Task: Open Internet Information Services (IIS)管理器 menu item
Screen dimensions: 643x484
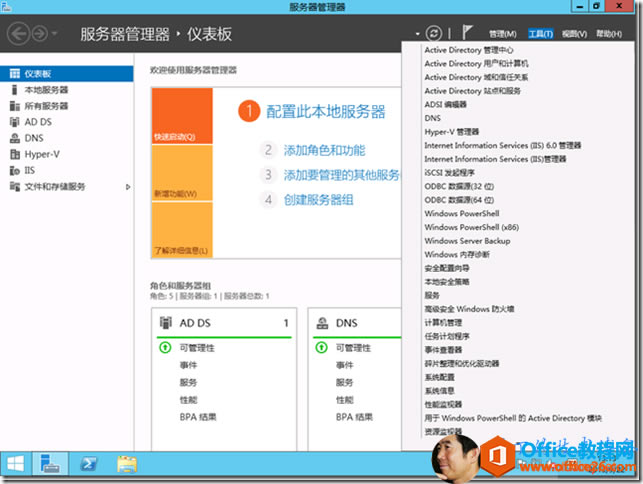Action: 495,159
